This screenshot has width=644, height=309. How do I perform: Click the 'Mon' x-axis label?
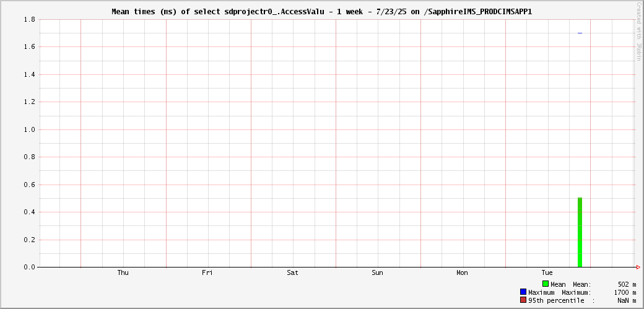click(462, 272)
